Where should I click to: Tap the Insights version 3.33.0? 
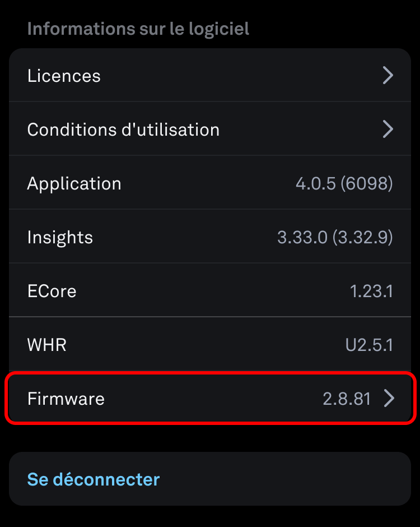302,237
